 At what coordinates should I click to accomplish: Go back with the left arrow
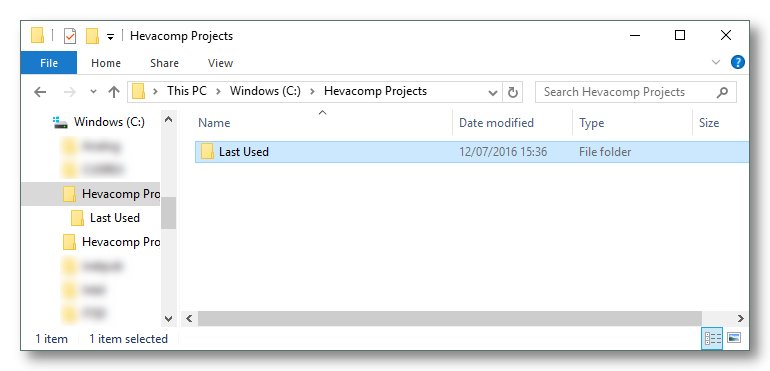click(x=40, y=92)
